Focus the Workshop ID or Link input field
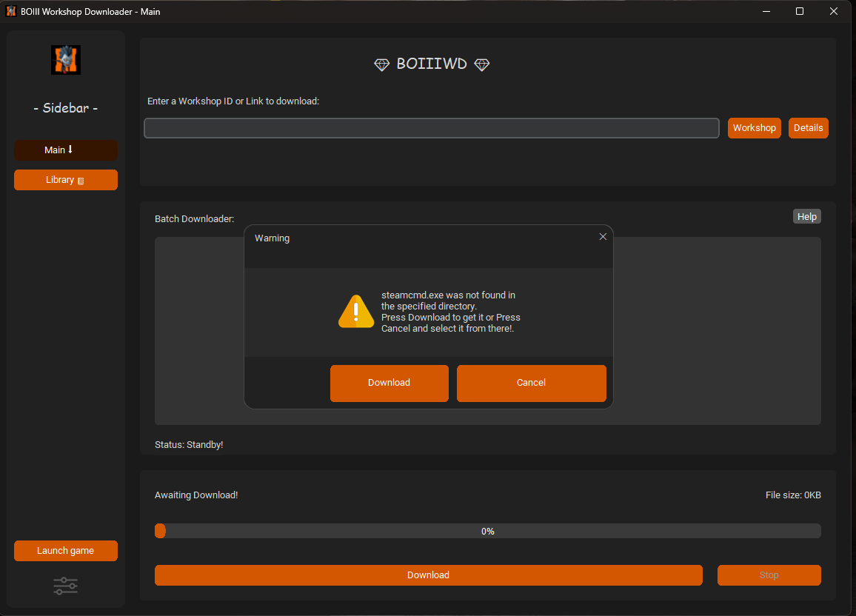856x616 pixels. coord(431,128)
